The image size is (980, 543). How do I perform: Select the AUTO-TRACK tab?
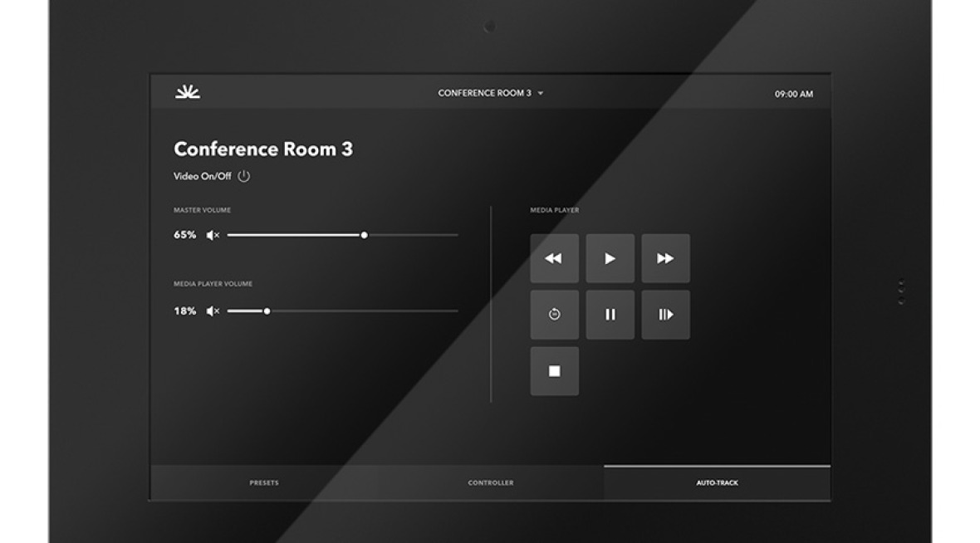pos(718,482)
